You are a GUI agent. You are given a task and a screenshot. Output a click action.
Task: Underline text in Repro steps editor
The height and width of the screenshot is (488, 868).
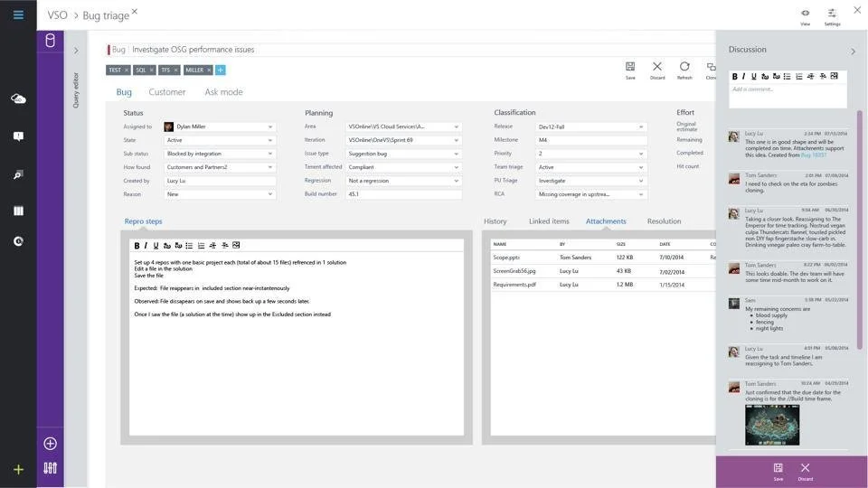(156, 246)
